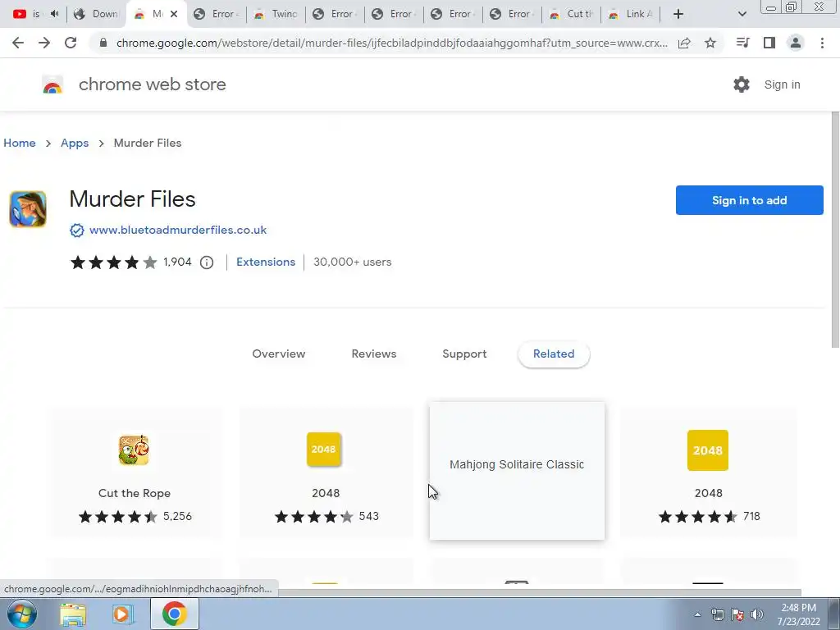Screen dimensions: 840x630
Task: Switch to the Twinc browser tab
Action: [276, 14]
